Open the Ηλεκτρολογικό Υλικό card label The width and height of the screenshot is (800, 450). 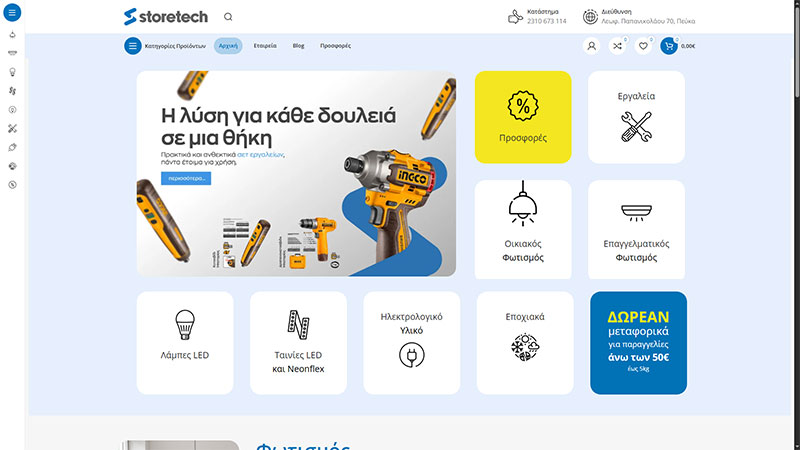click(x=412, y=323)
